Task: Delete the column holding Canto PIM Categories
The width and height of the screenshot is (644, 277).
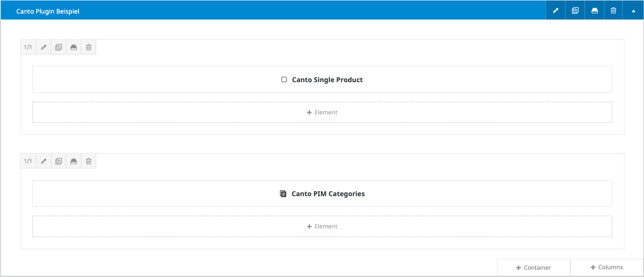Action: click(88, 161)
